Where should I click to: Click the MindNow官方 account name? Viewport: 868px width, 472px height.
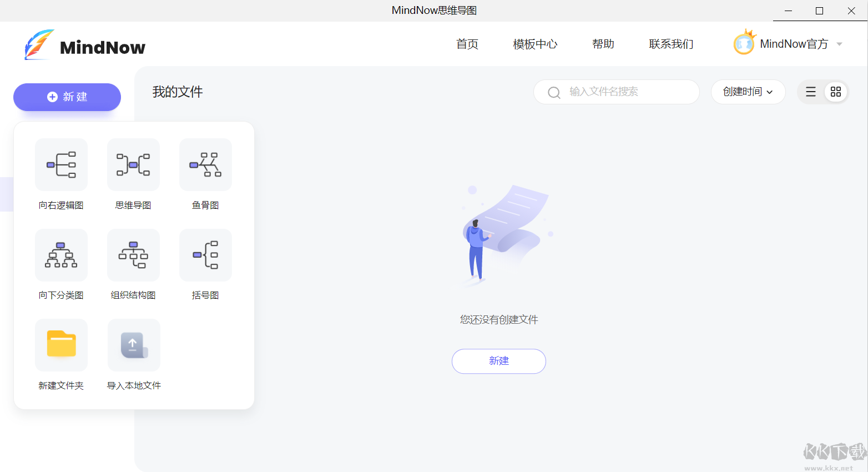pyautogui.click(x=794, y=44)
